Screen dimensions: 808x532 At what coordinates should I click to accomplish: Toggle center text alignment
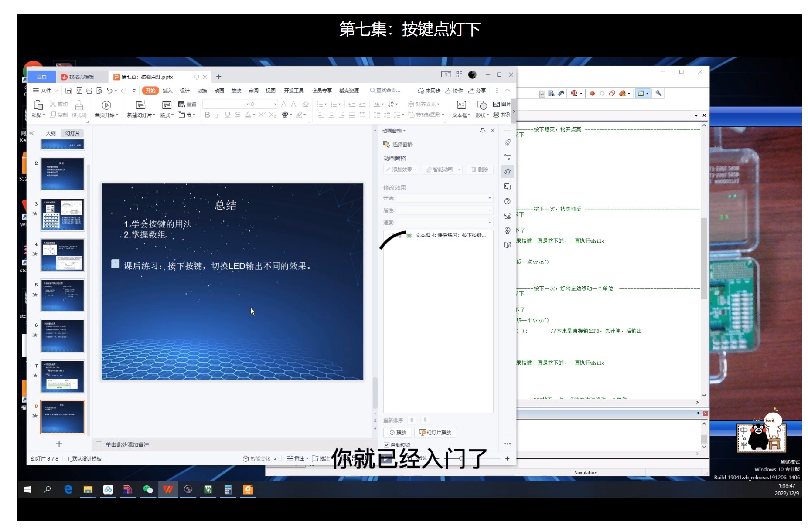(x=331, y=115)
